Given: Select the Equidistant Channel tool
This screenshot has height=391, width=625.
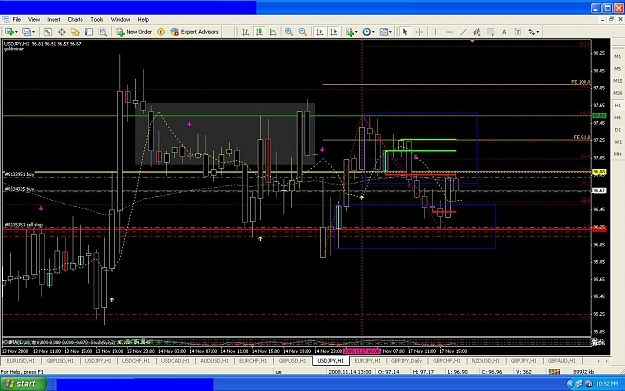Looking at the screenshot, I should pyautogui.click(x=477, y=32).
